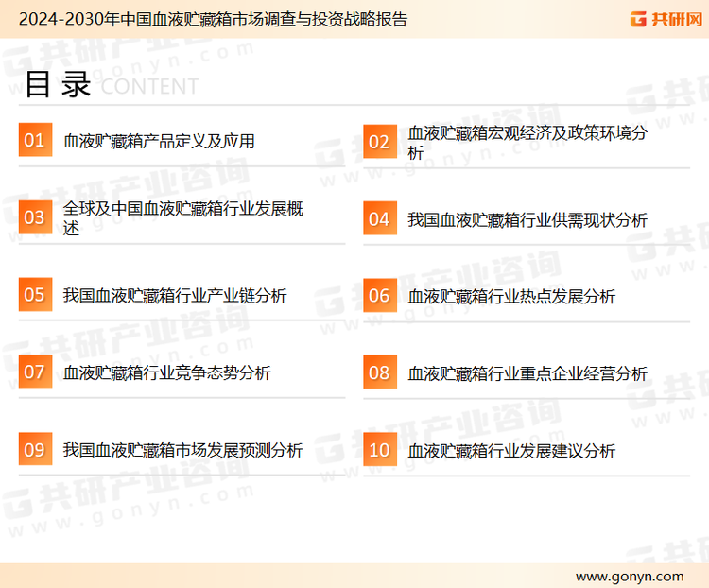Click the orange 02 number badge

380,142
